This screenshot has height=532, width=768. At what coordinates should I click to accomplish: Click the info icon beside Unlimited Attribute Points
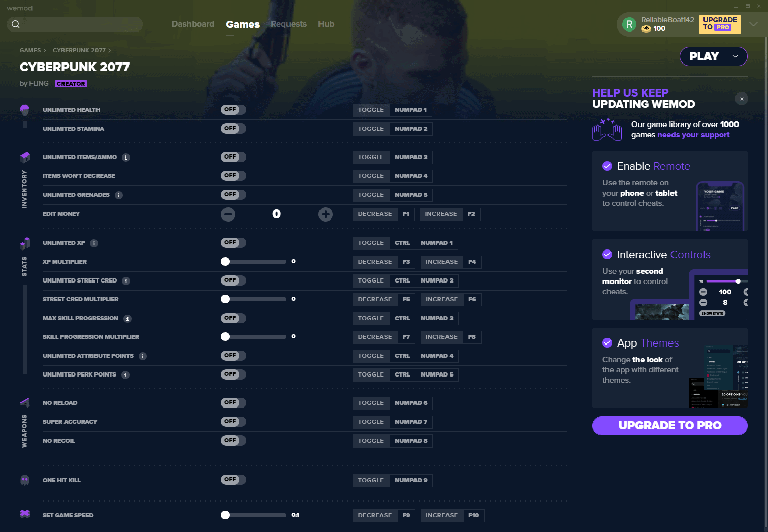pos(143,356)
